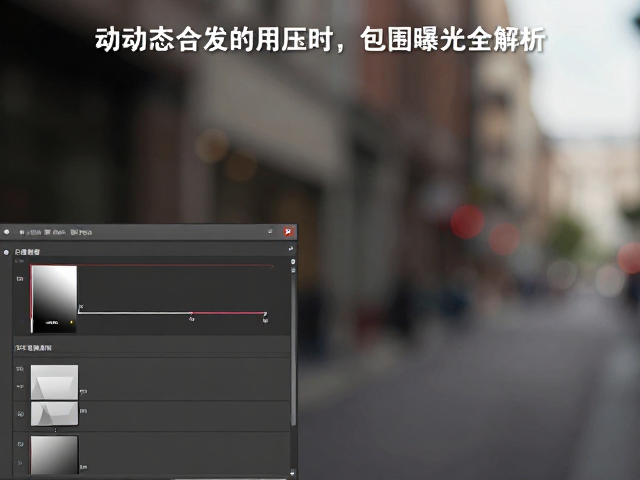Select the tall black-to-white gradient thumbnail
Viewport: 640px width, 480px height.
pyautogui.click(x=54, y=299)
